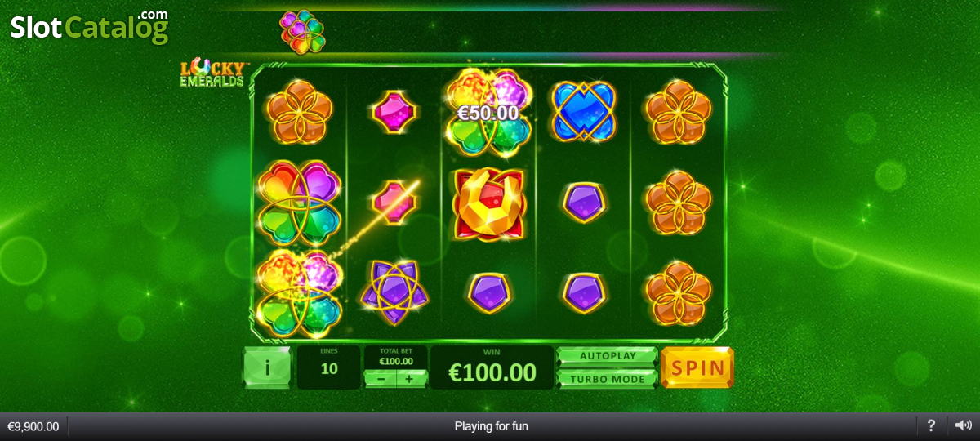Start AUTOPLAY mode
This screenshot has height=441, width=980.
[607, 356]
